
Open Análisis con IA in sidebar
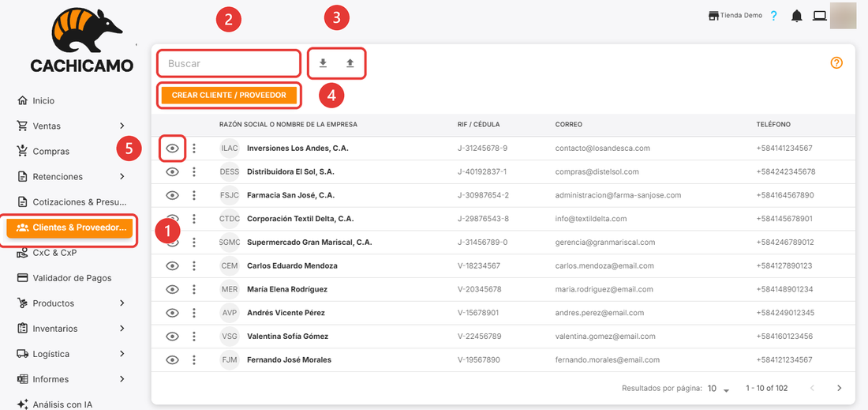(54, 404)
